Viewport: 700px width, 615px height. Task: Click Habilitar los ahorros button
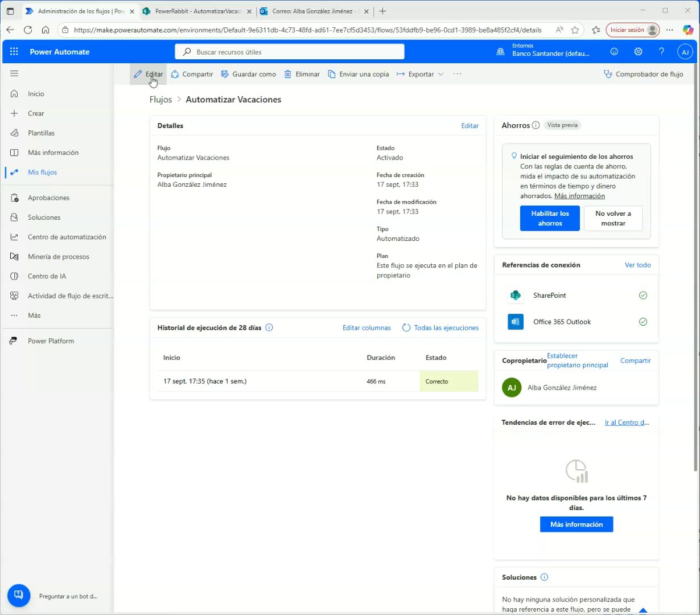[550, 218]
